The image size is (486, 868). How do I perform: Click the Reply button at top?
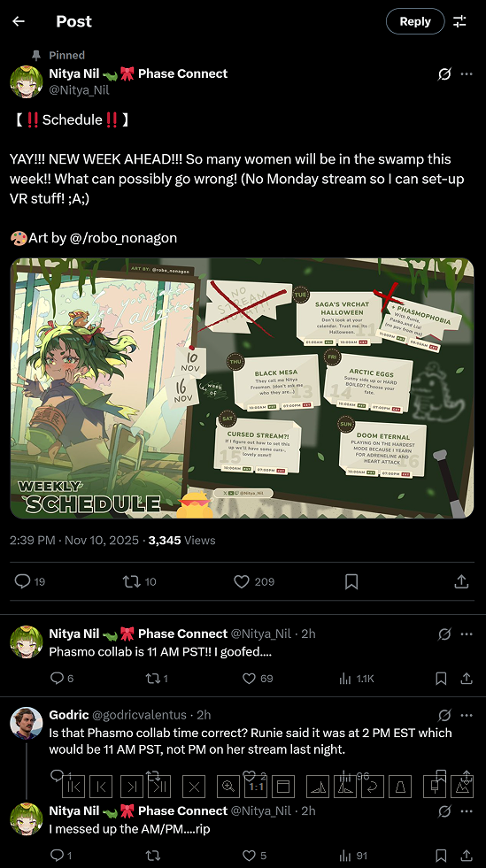pyautogui.click(x=415, y=21)
